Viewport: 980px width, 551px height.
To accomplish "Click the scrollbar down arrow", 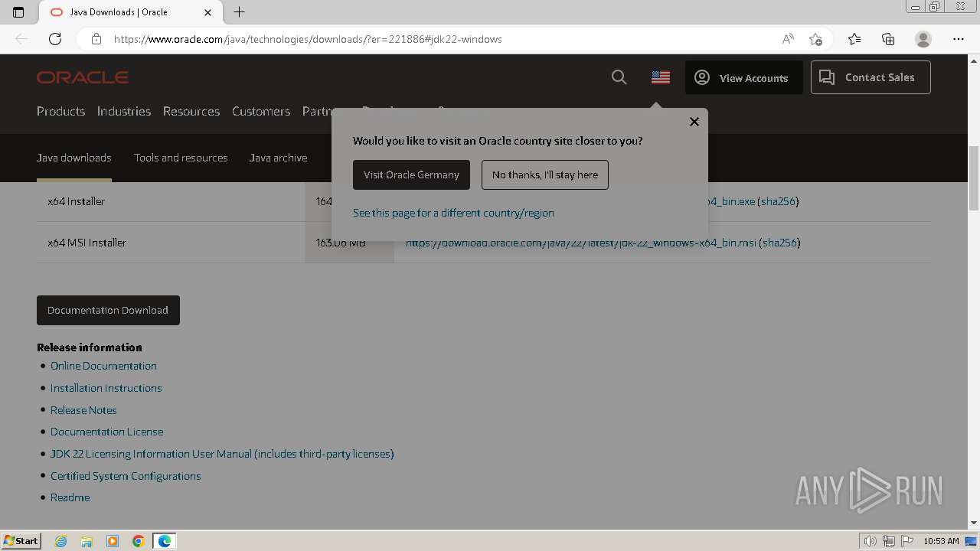I will 974,523.
